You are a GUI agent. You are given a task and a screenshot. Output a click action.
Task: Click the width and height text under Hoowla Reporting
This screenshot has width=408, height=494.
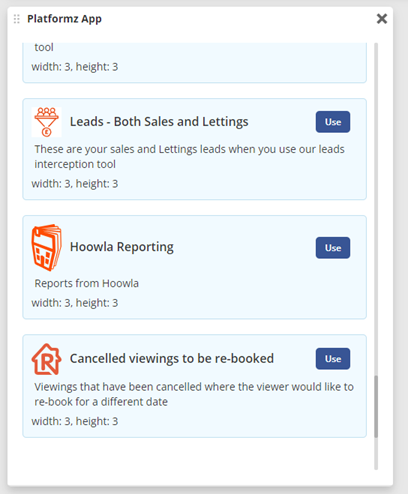pyautogui.click(x=75, y=303)
